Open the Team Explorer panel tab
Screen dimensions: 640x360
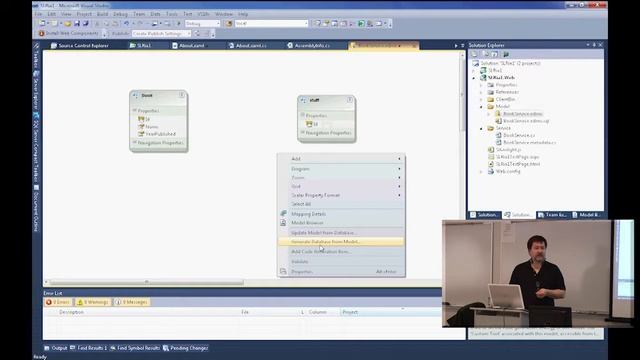point(552,215)
